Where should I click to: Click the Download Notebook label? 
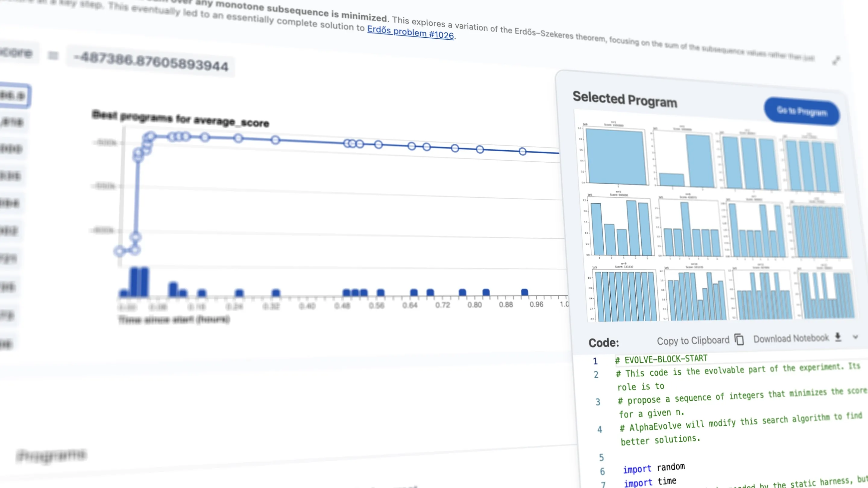click(x=791, y=338)
